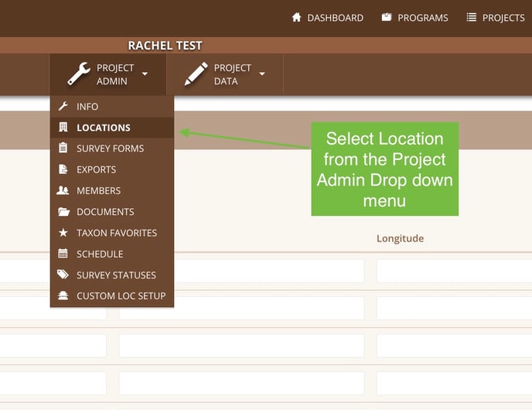
Task: Click the Dashboard home icon
Action: tap(296, 17)
